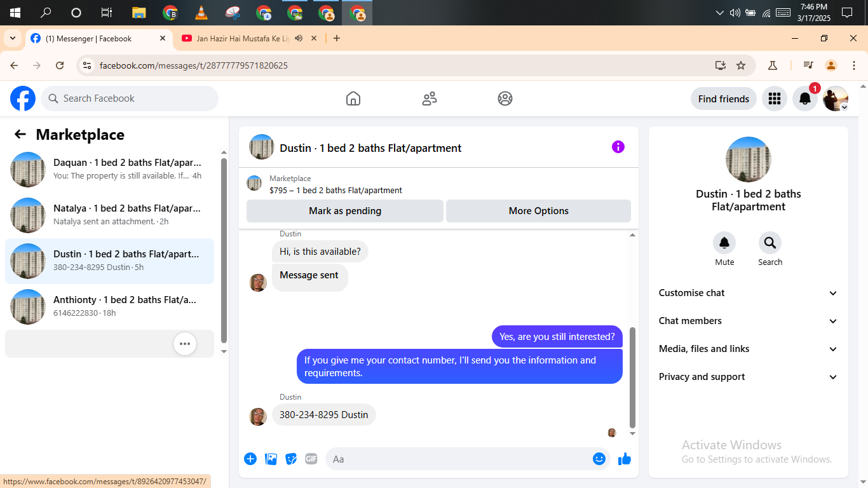868x488 pixels.
Task: Open the $795 Marketplace listing link
Action: pos(336,190)
